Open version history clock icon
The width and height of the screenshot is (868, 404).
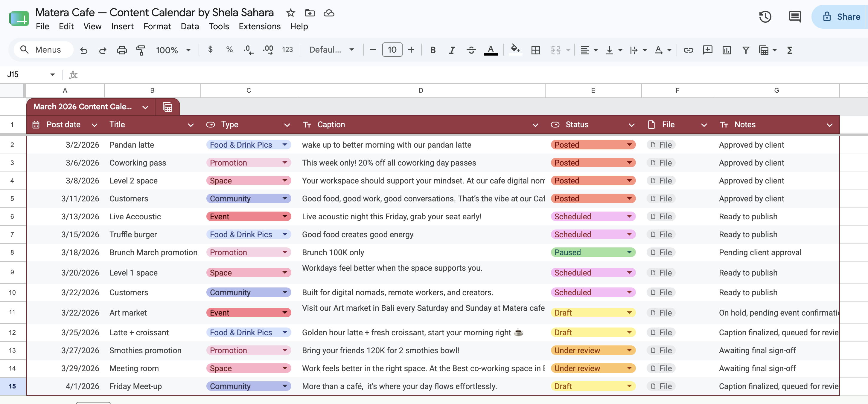coord(765,16)
